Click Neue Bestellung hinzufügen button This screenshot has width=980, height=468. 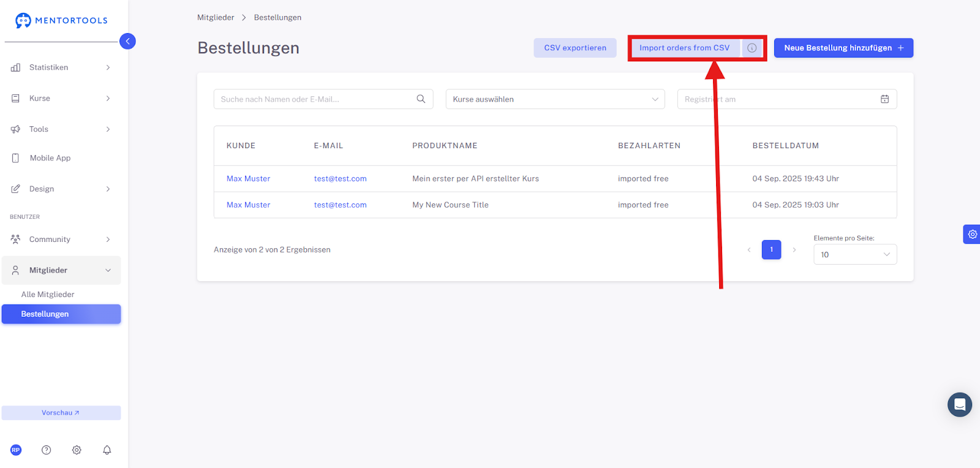tap(843, 48)
